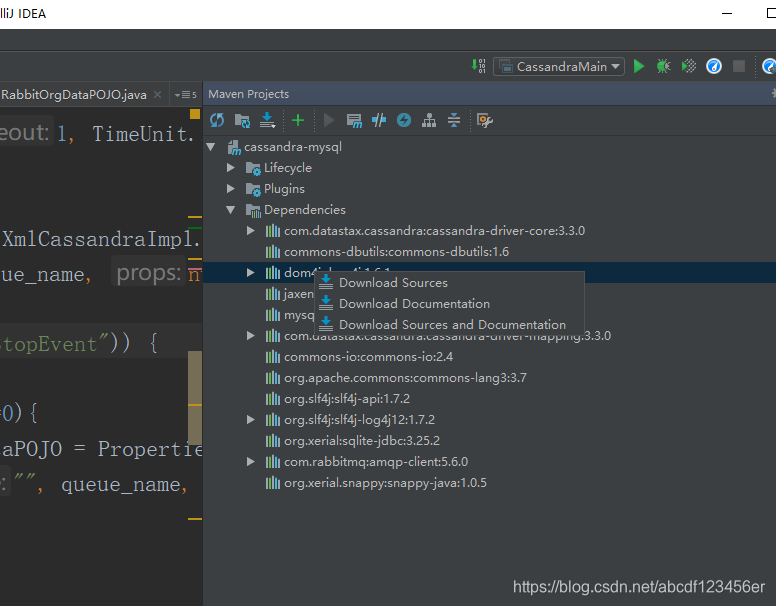Screen dimensions: 776x606
Task: Expand com.rabbitmq:amqp-client:5.6.0 dependency
Action: pyautogui.click(x=251, y=462)
